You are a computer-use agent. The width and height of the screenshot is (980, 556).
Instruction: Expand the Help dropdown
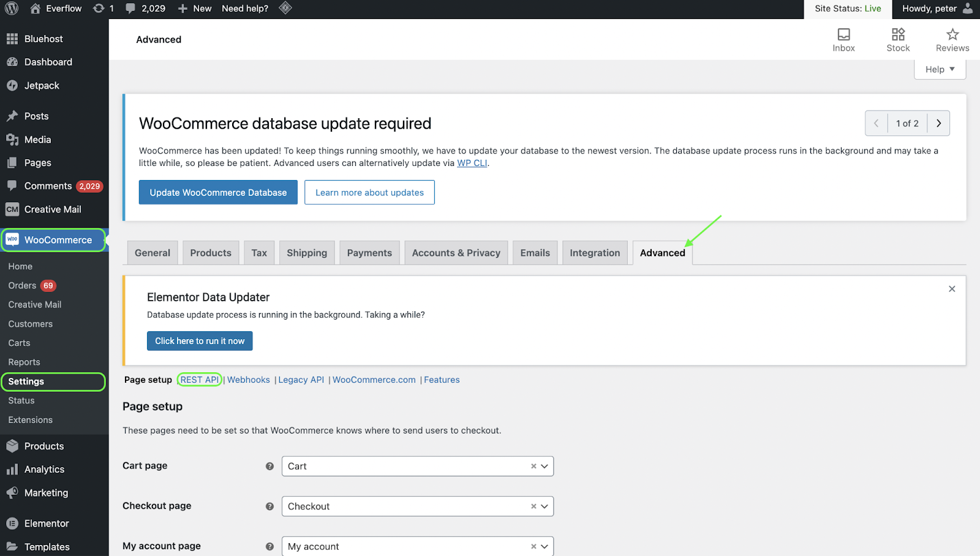click(x=940, y=69)
